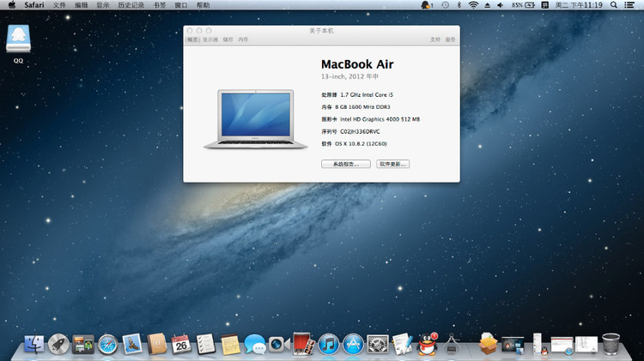Open the input method menu icon
This screenshot has height=361, width=644.
[x=545, y=5]
